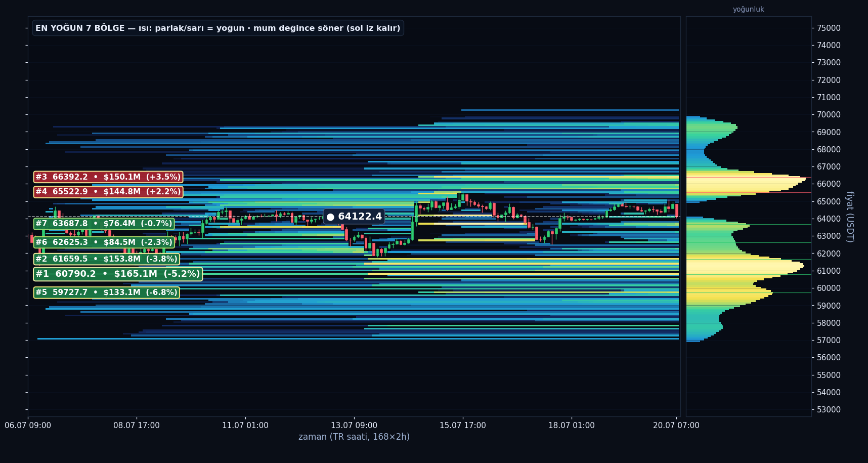Click the 72000 price tick
This screenshot has height=463, width=868.
click(829, 80)
